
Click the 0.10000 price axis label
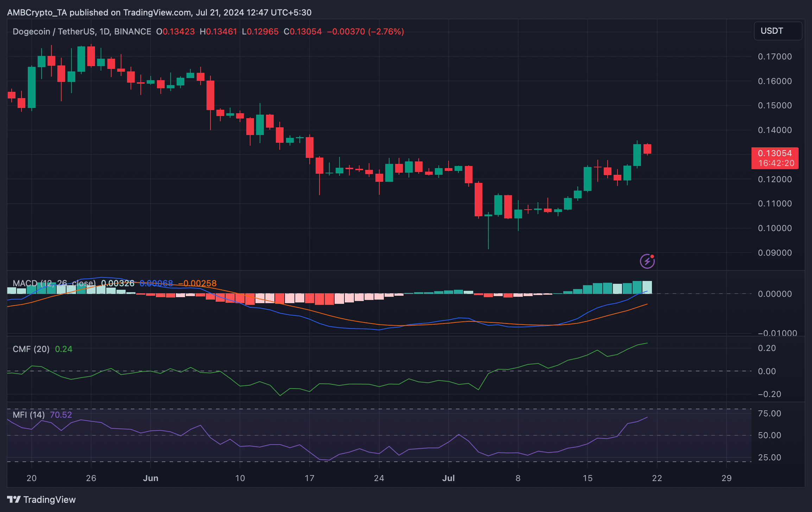pos(775,228)
